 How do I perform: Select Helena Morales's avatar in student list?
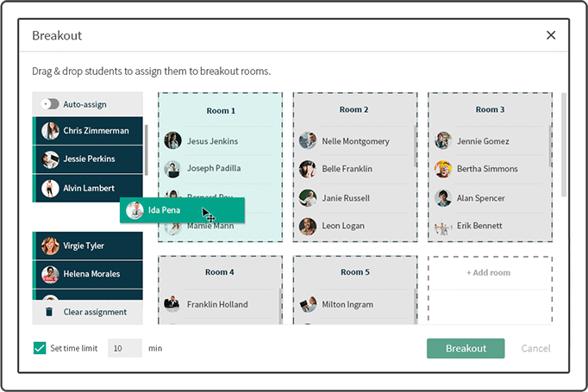(50, 274)
